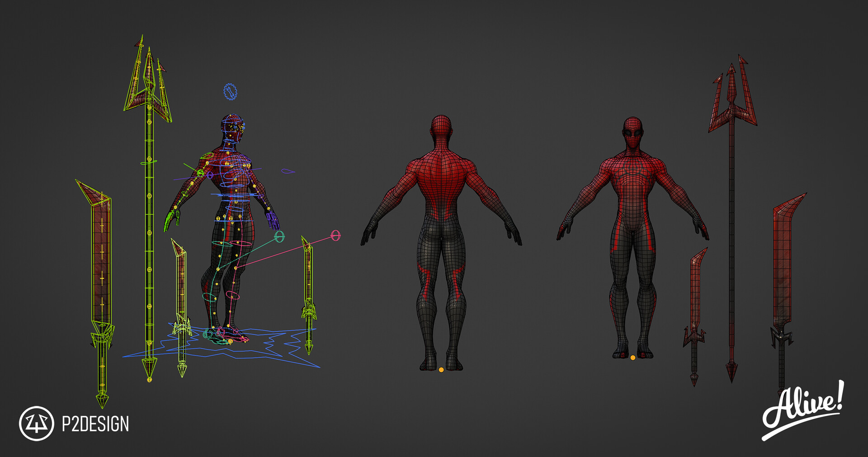
Task: Select the green left-shoulder controller widget
Action: coord(207,155)
